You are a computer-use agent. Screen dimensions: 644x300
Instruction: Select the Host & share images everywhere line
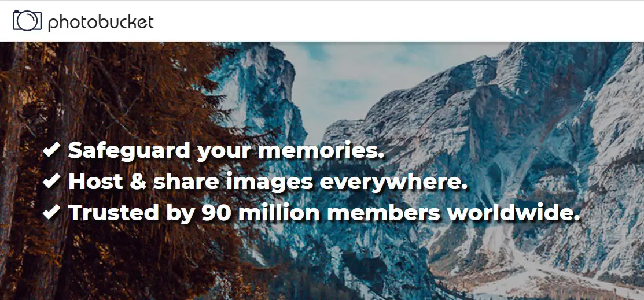pyautogui.click(x=268, y=182)
